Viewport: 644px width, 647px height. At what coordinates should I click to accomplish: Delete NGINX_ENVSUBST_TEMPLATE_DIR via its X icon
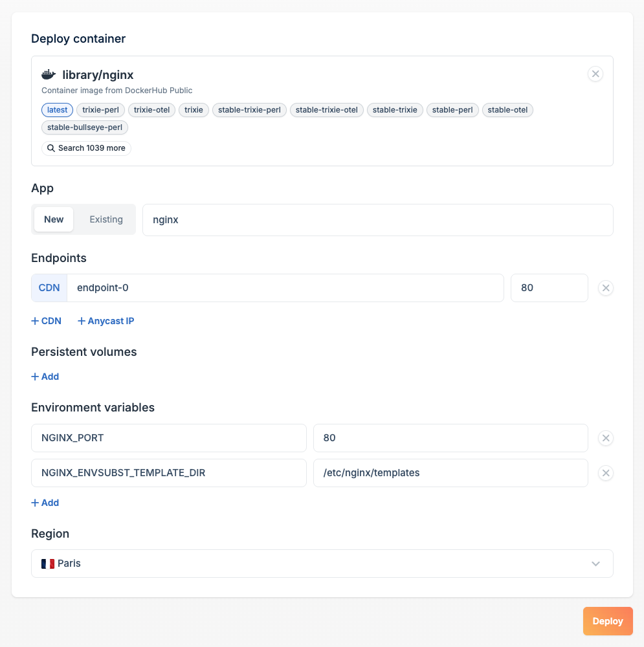pos(606,473)
